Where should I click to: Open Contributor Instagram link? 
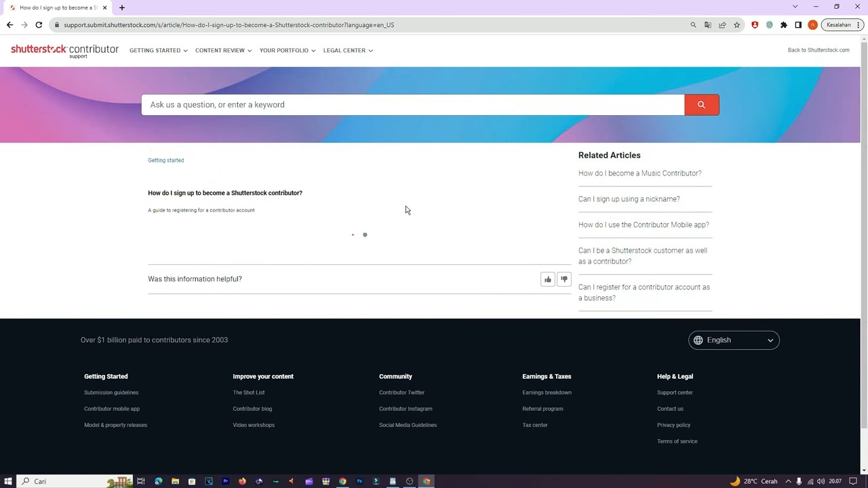[x=406, y=409]
